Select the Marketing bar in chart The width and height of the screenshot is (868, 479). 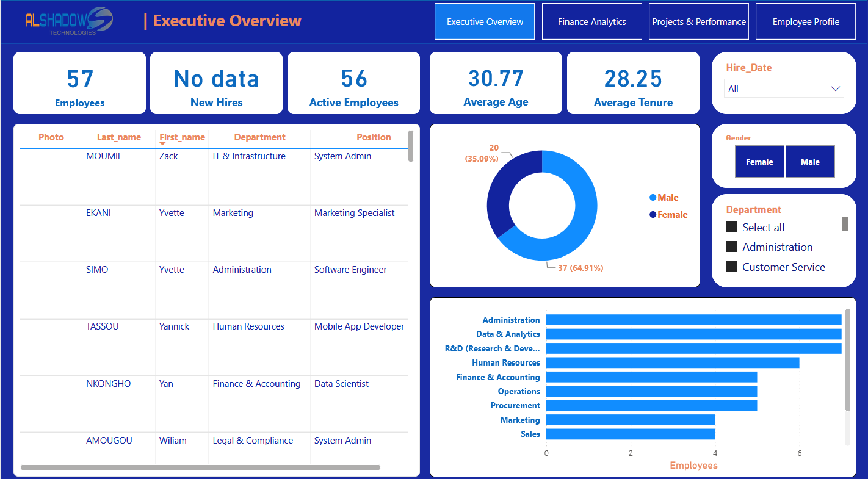pyautogui.click(x=631, y=420)
